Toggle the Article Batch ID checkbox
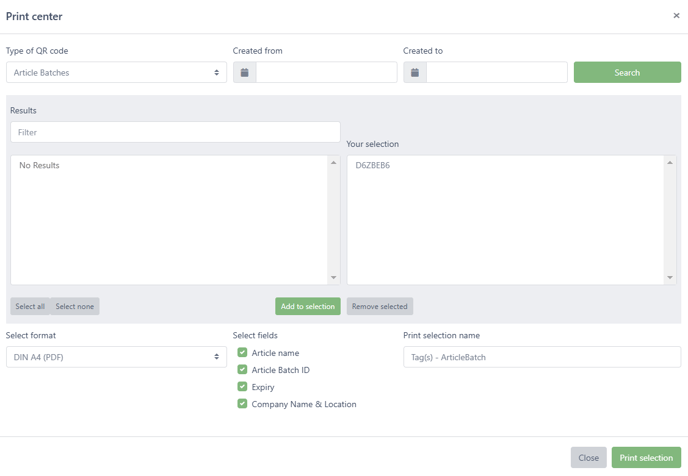Viewport: 688px width, 476px height. [x=242, y=369]
